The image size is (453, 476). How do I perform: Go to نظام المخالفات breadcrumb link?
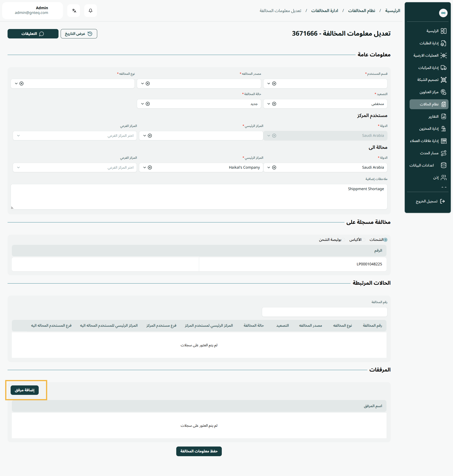pos(361,11)
